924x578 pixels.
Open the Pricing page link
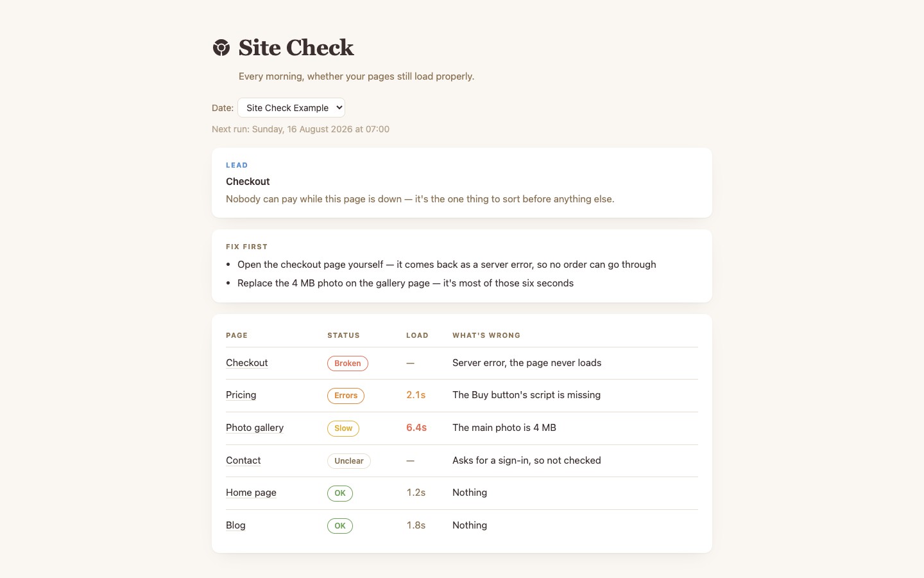click(x=241, y=395)
